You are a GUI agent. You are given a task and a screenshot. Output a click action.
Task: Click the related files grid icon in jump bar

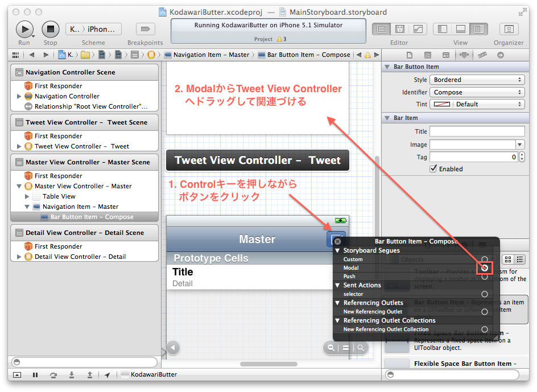tap(15, 55)
